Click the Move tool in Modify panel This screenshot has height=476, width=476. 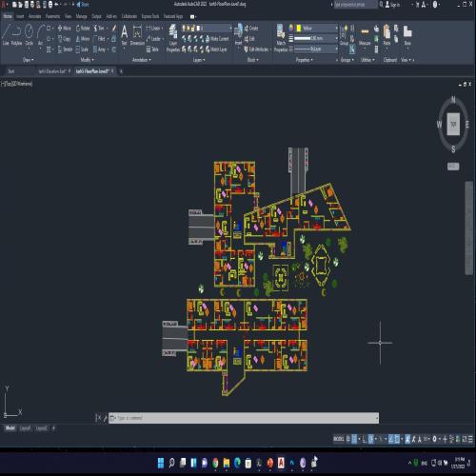(65, 29)
